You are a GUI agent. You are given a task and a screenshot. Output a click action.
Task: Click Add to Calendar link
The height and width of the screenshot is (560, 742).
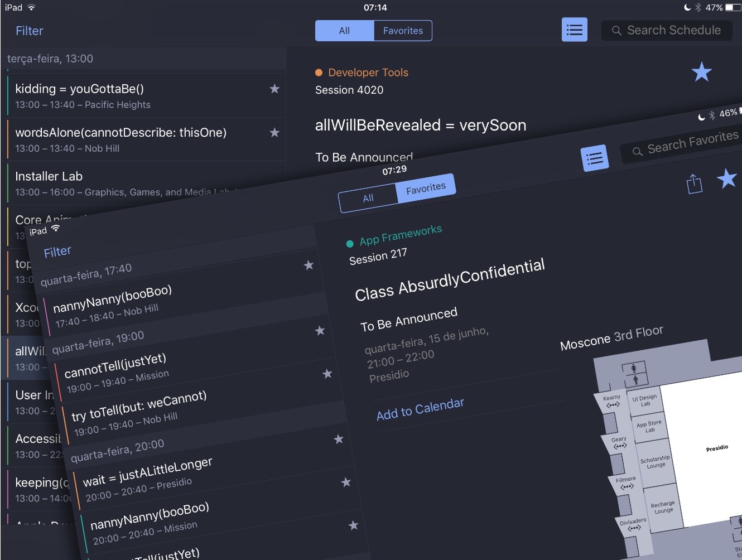[420, 409]
